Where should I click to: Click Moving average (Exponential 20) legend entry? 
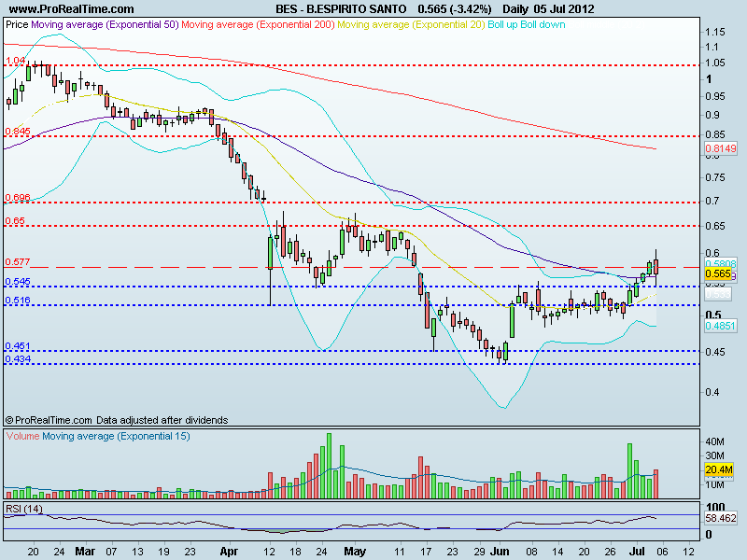coord(411,25)
